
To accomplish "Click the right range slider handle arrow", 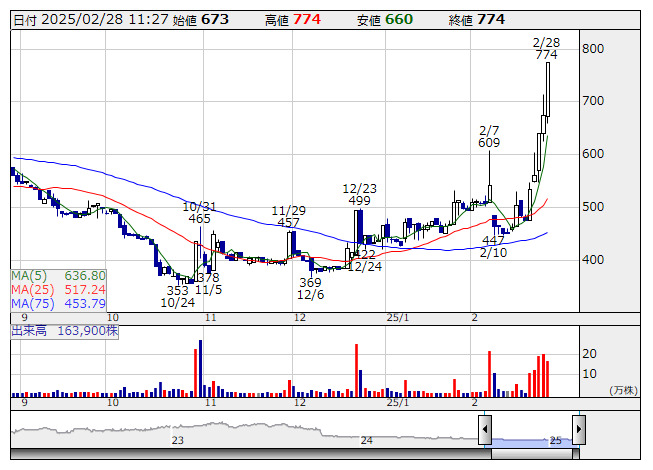I will point(579,429).
